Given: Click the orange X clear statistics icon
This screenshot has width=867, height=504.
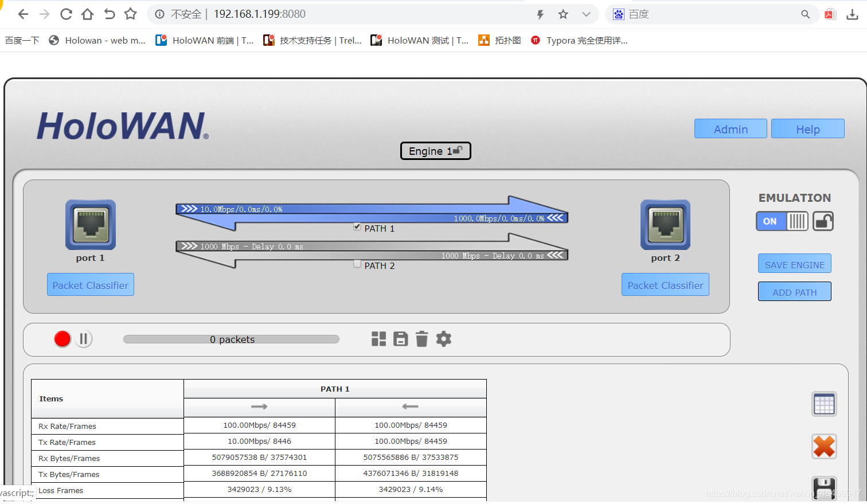Looking at the screenshot, I should 824,447.
